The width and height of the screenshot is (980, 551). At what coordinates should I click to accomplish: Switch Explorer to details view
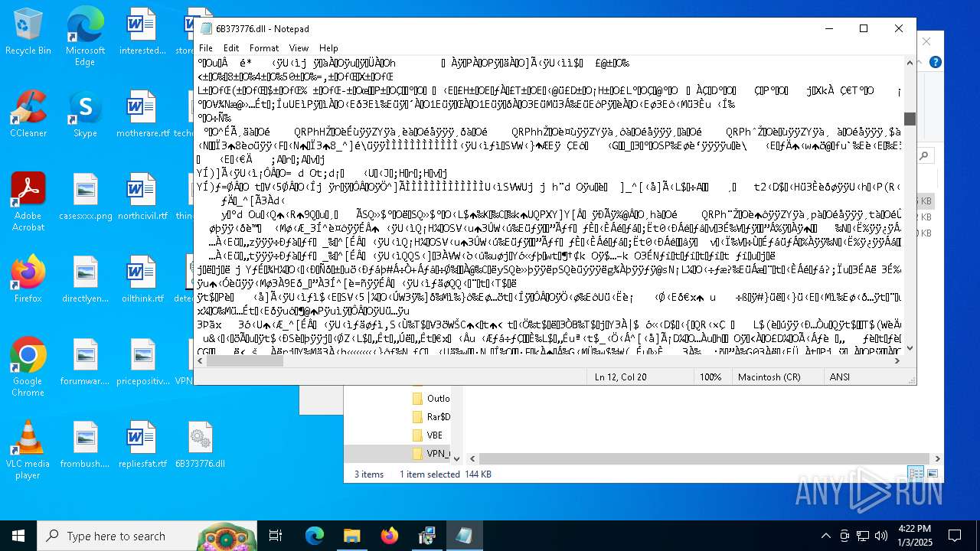point(915,474)
